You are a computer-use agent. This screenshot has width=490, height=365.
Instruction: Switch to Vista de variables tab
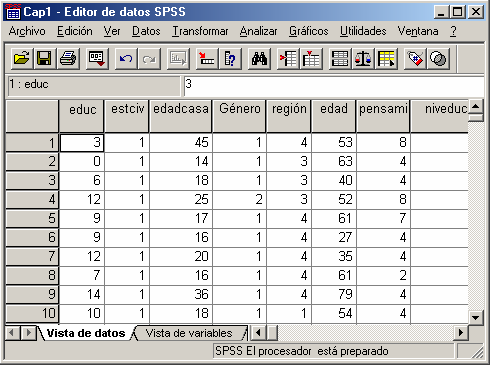pos(189,333)
